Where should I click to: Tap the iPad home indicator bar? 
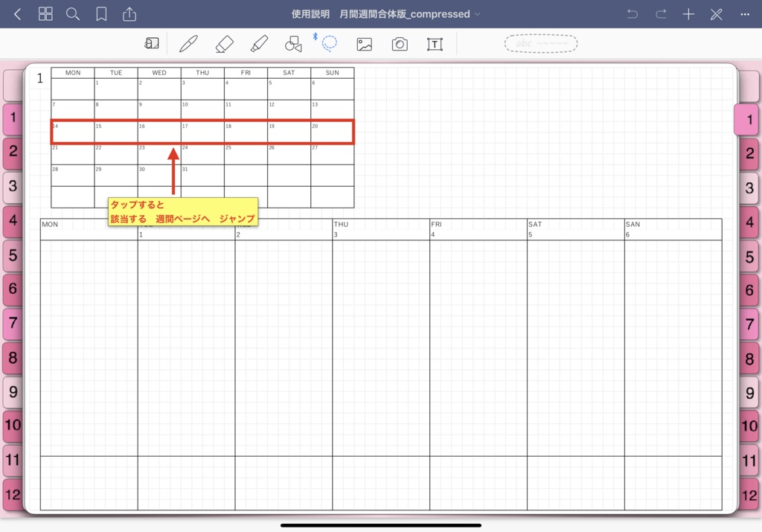381,525
